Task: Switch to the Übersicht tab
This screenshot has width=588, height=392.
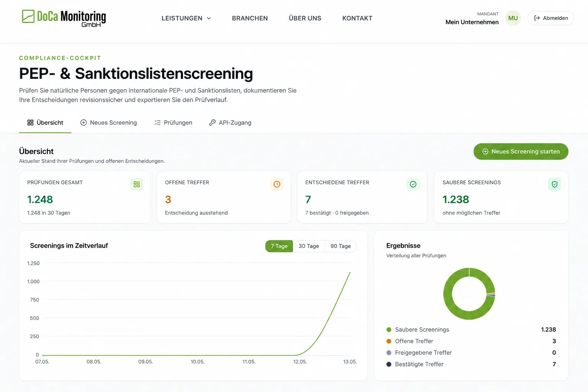Action: pos(45,122)
